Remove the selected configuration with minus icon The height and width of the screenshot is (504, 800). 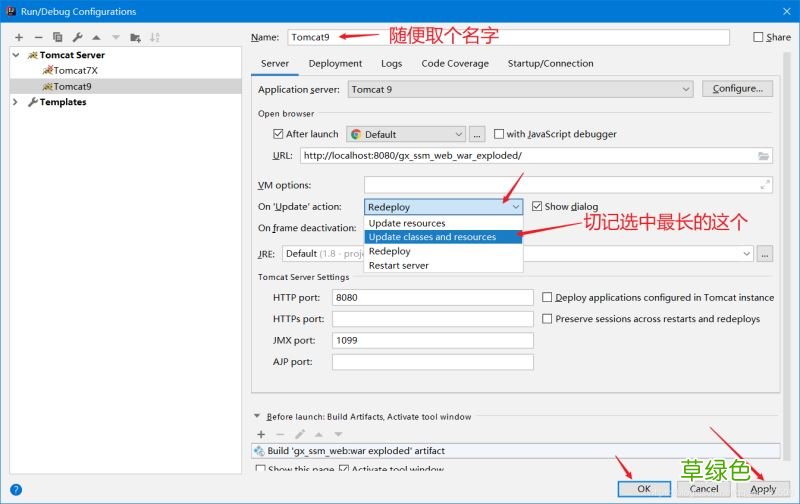(38, 37)
